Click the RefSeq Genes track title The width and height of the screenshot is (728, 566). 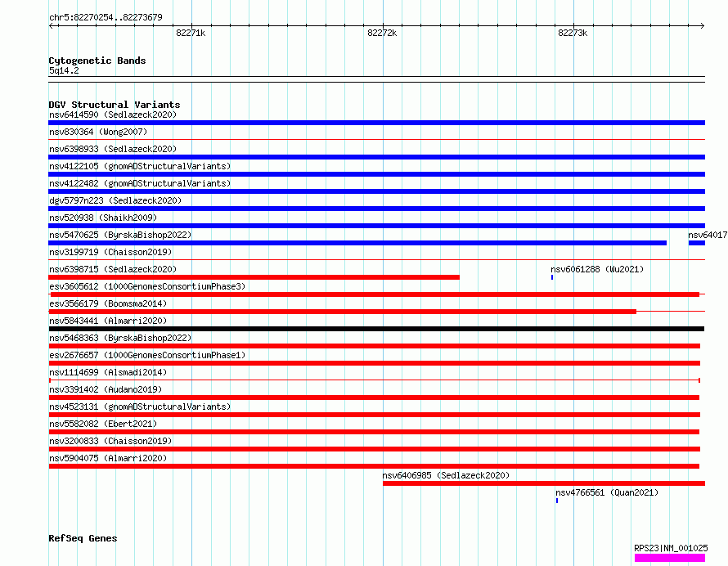click(x=83, y=538)
